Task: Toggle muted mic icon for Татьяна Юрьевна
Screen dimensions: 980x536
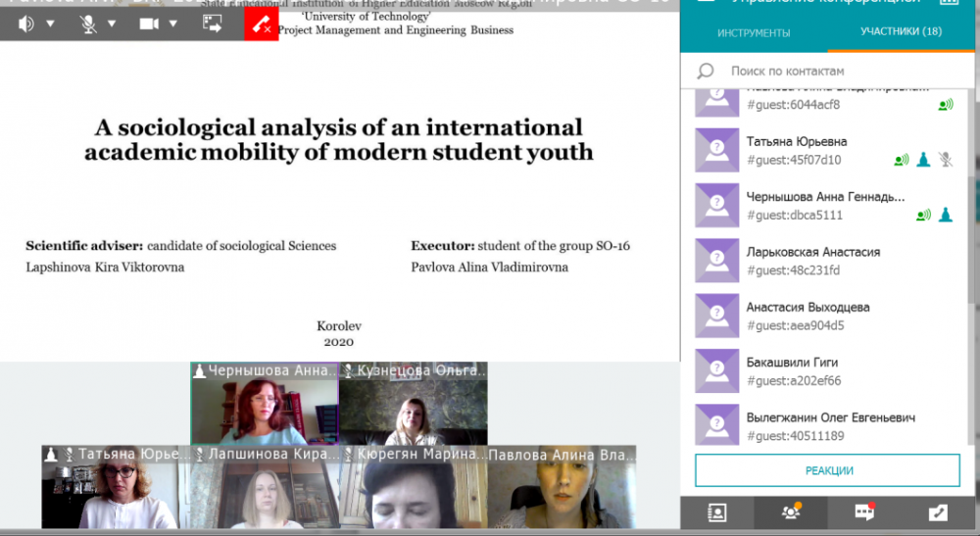Action: tap(945, 160)
